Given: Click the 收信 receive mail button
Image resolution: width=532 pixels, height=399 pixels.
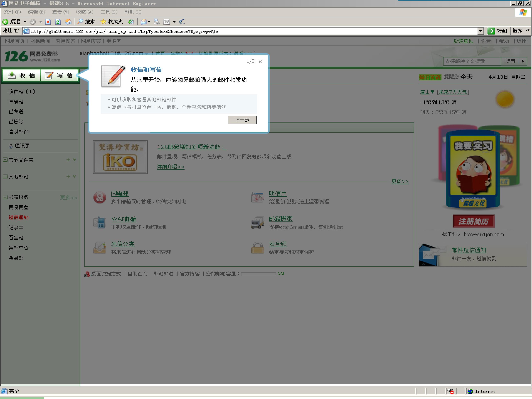Looking at the screenshot, I should [x=21, y=76].
